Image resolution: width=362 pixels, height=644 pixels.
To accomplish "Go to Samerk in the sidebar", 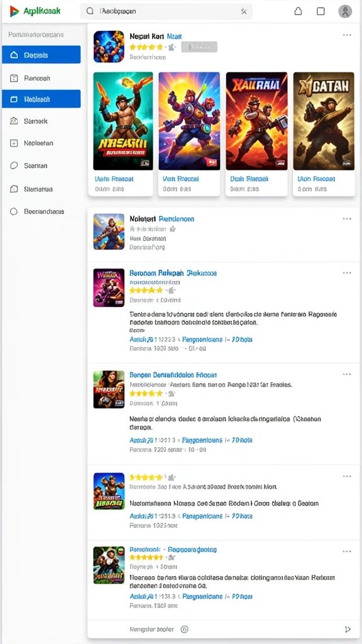I will 41,121.
